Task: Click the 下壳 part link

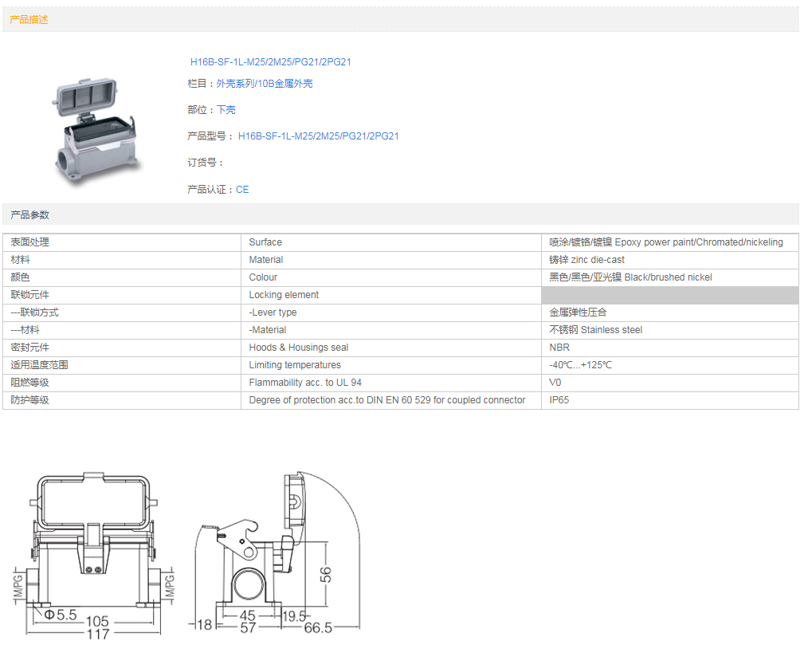Action: point(226,110)
